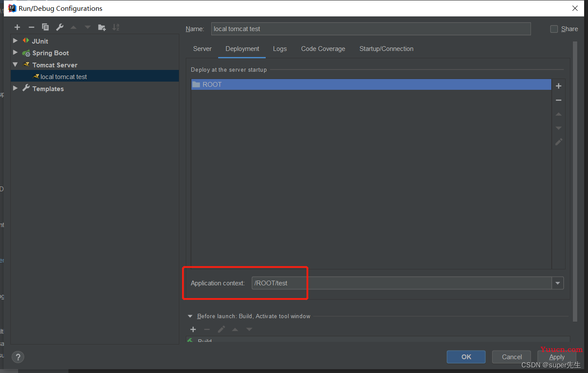This screenshot has width=588, height=373.
Task: Edit deployment artifact pencil icon
Action: (559, 142)
